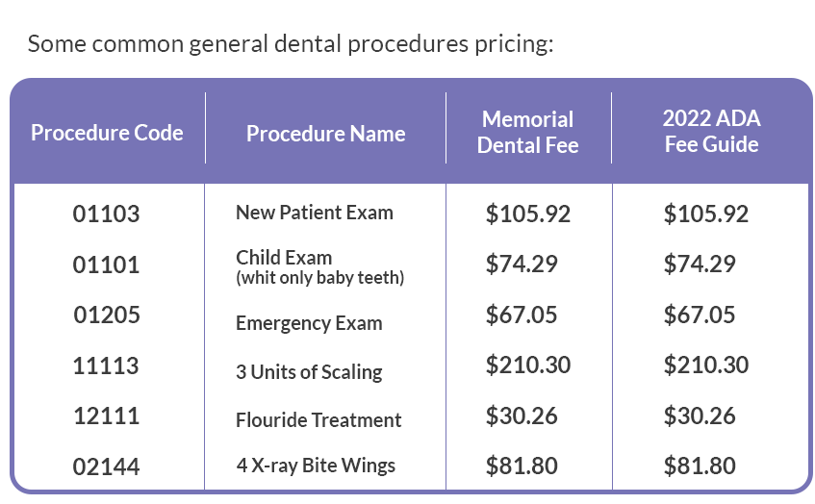Select procedure code 01205
This screenshot has width=815, height=504.
pos(107,315)
